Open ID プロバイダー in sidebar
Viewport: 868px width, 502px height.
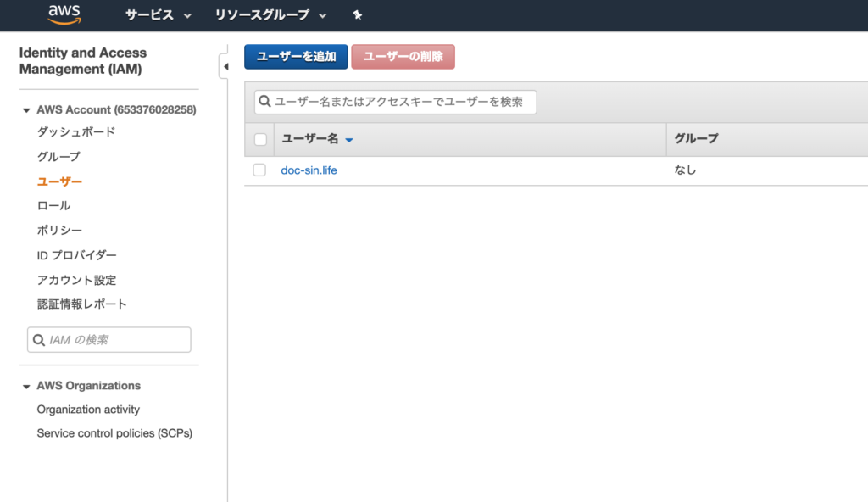[77, 255]
